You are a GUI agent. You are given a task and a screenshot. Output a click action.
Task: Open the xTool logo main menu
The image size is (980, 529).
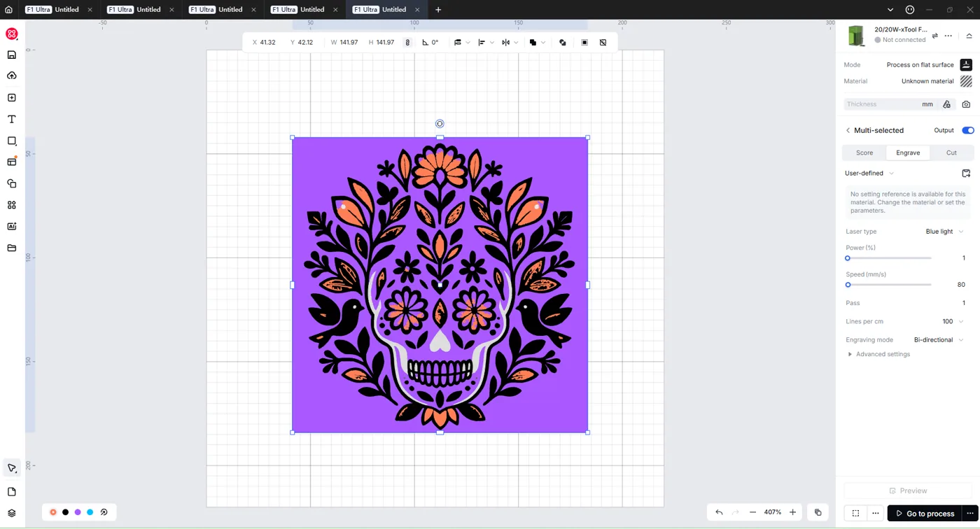pyautogui.click(x=11, y=34)
